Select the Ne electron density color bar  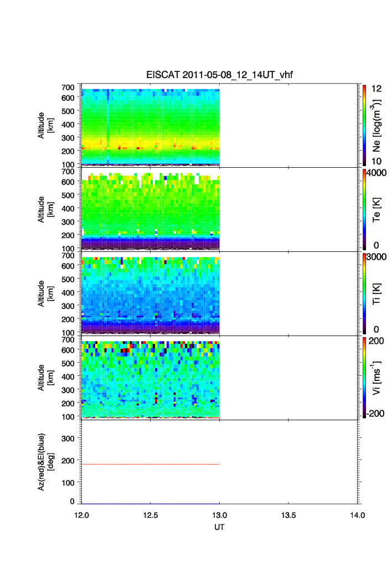[364, 125]
